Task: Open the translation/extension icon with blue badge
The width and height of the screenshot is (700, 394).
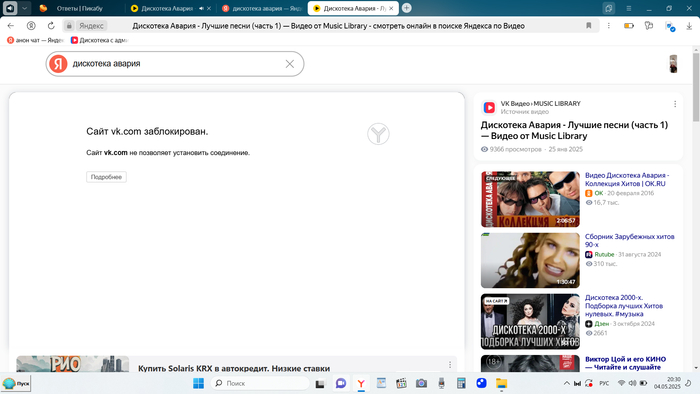Action: [x=670, y=26]
